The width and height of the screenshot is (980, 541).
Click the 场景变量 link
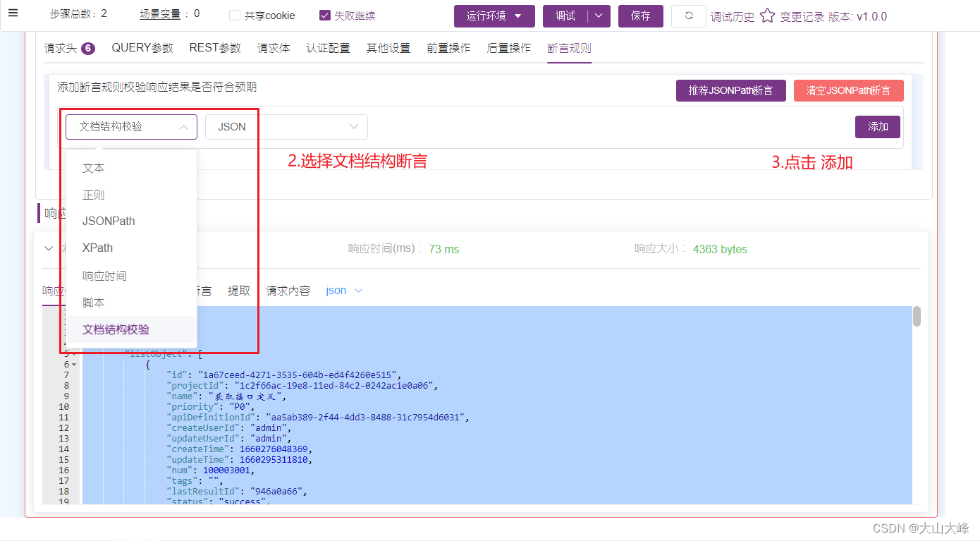point(160,13)
